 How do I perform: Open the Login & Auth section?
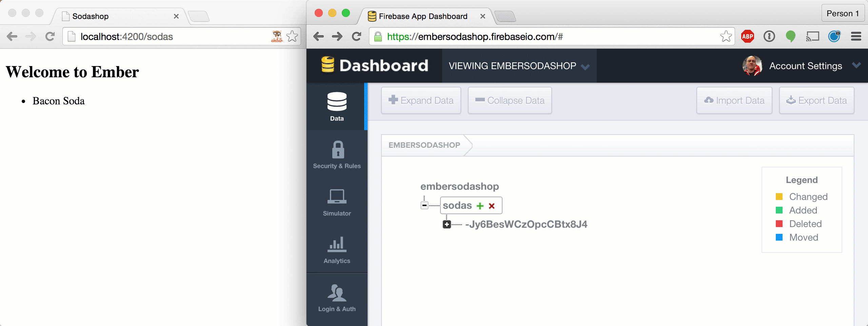[x=337, y=298]
